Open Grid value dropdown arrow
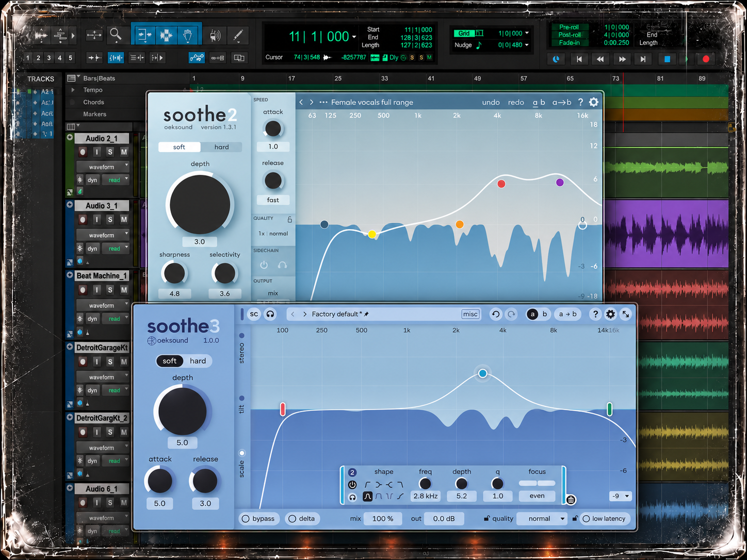The height and width of the screenshot is (560, 747). [x=527, y=33]
